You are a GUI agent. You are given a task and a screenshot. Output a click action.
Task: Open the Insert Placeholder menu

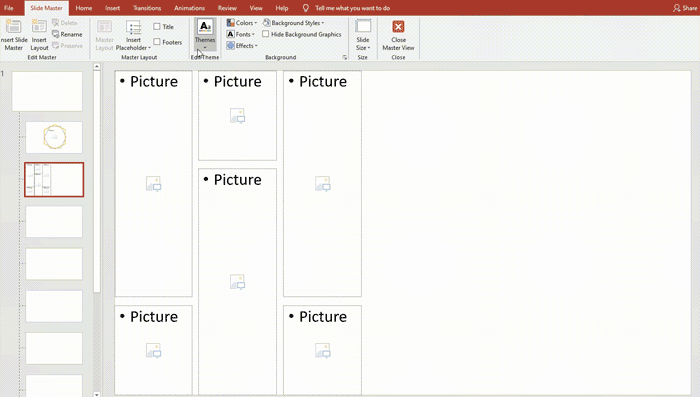(x=133, y=35)
